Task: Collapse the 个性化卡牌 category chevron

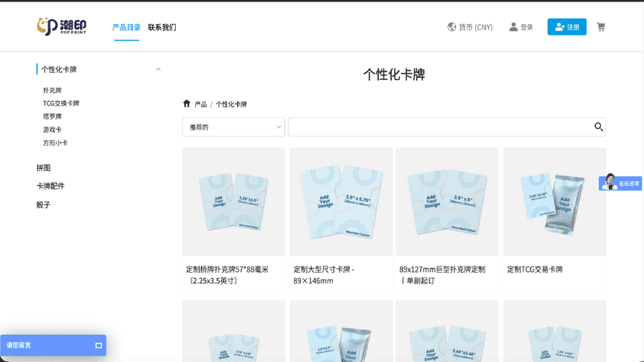Action: tap(158, 69)
